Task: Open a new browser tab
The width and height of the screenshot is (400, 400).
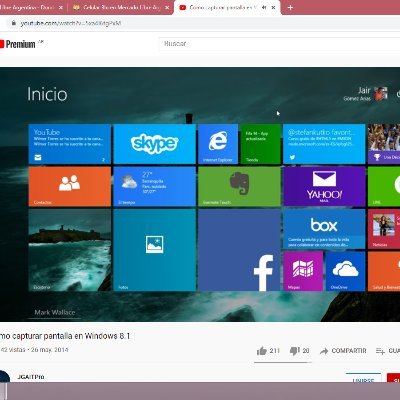Action: coord(290,7)
